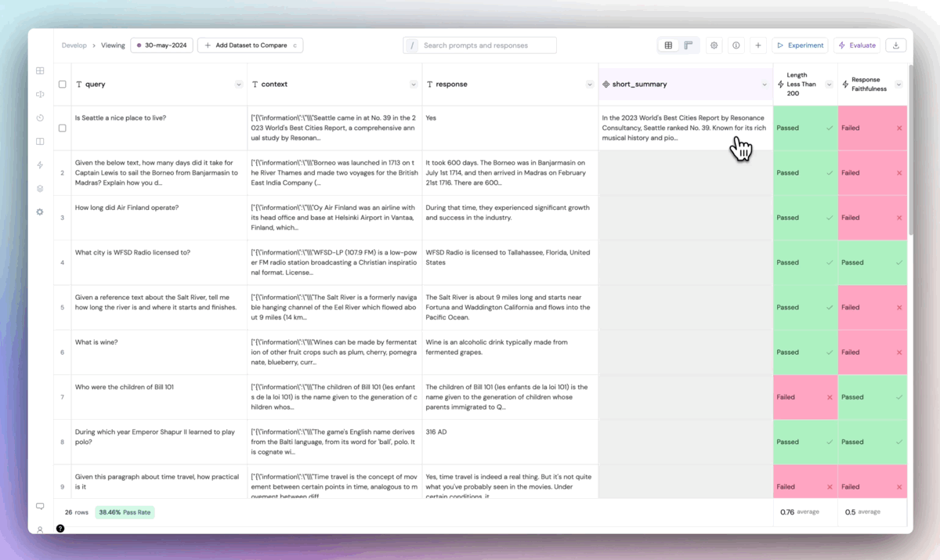Click the Experiment button
The image size is (940, 560).
(x=800, y=45)
